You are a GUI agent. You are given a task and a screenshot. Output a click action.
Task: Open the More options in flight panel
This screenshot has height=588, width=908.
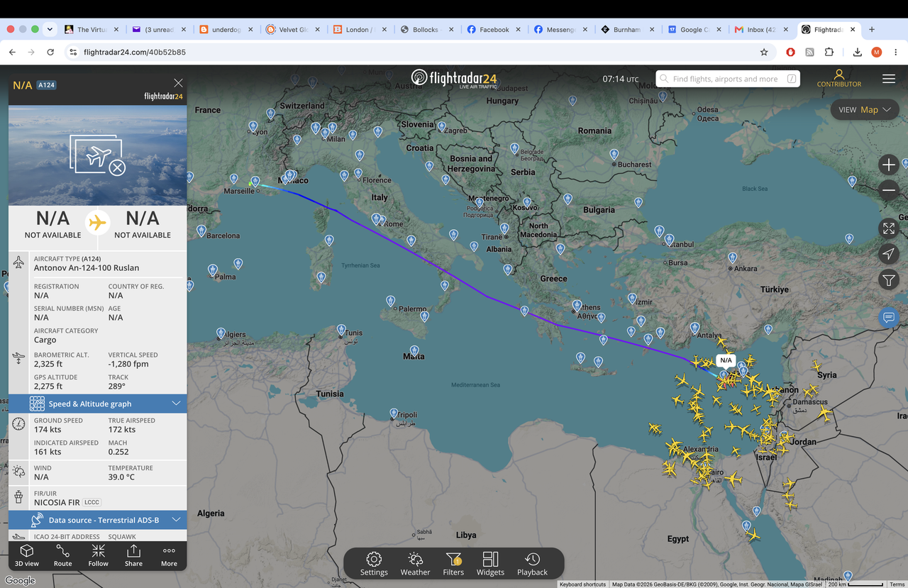pyautogui.click(x=169, y=555)
